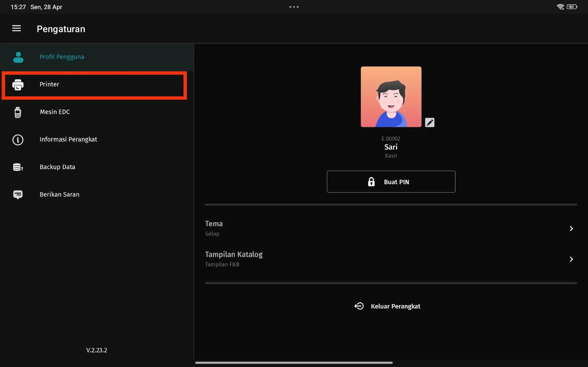Open the Printer menu entry
588x367 pixels.
[x=49, y=84]
